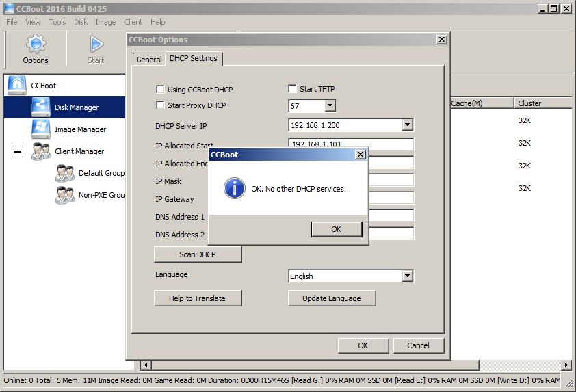Image resolution: width=576 pixels, height=392 pixels.
Task: Click the horizontal scrollbar left arrow
Action: pyautogui.click(x=146, y=365)
